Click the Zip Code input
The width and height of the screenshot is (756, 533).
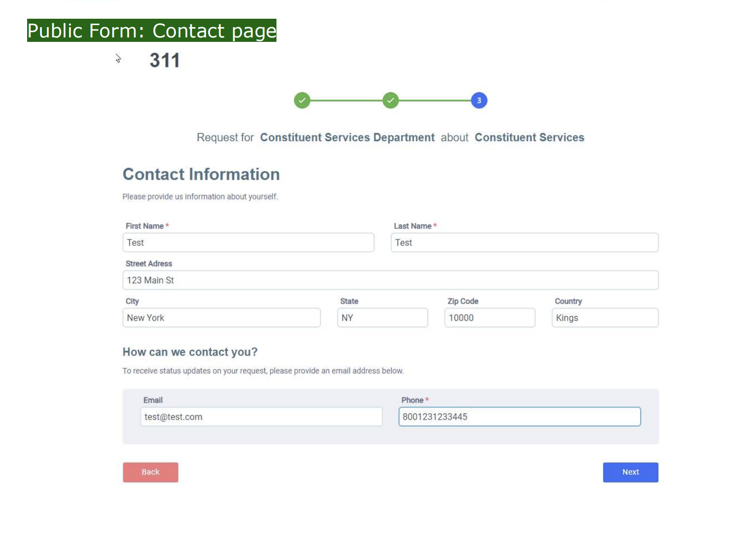tap(490, 318)
